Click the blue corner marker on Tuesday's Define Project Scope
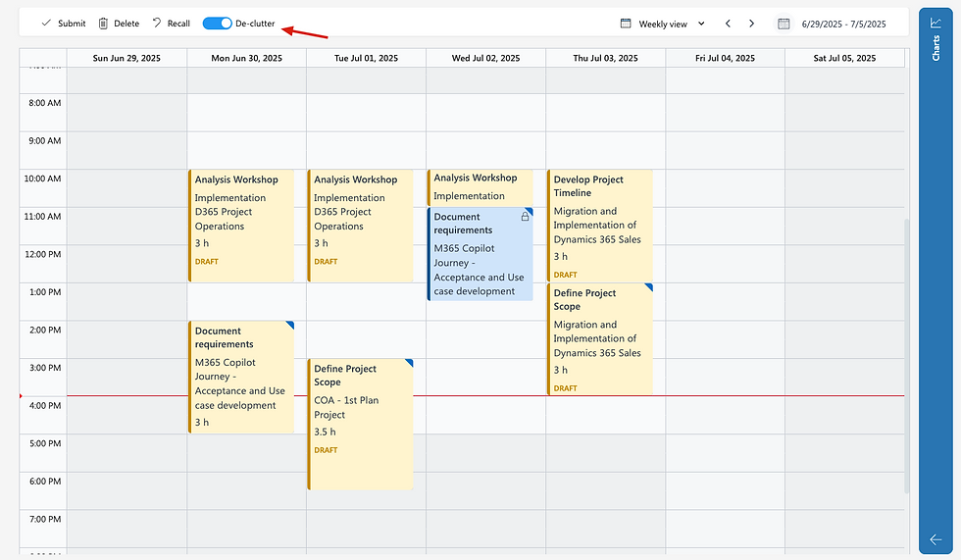Screen dimensions: 961x560 coord(410,363)
